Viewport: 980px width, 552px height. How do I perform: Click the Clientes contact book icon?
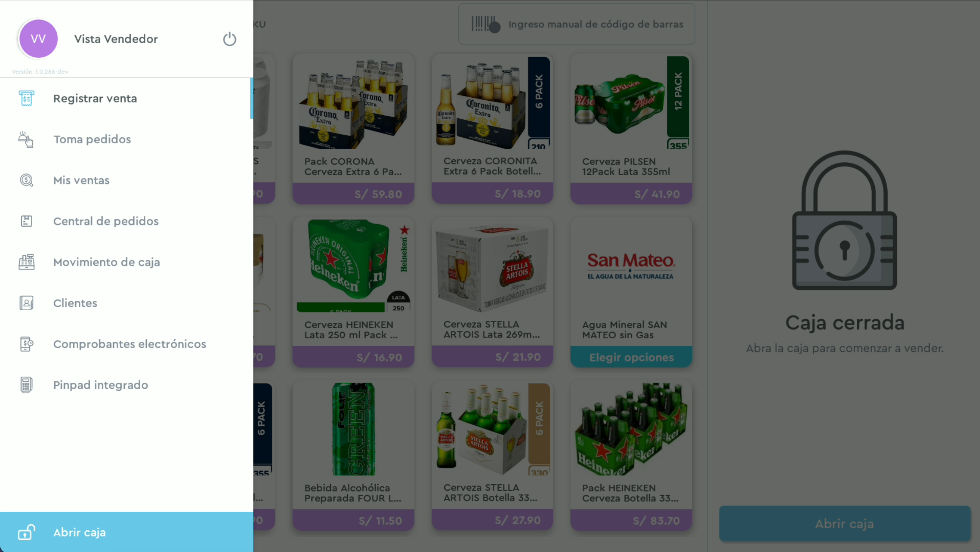[x=26, y=303]
